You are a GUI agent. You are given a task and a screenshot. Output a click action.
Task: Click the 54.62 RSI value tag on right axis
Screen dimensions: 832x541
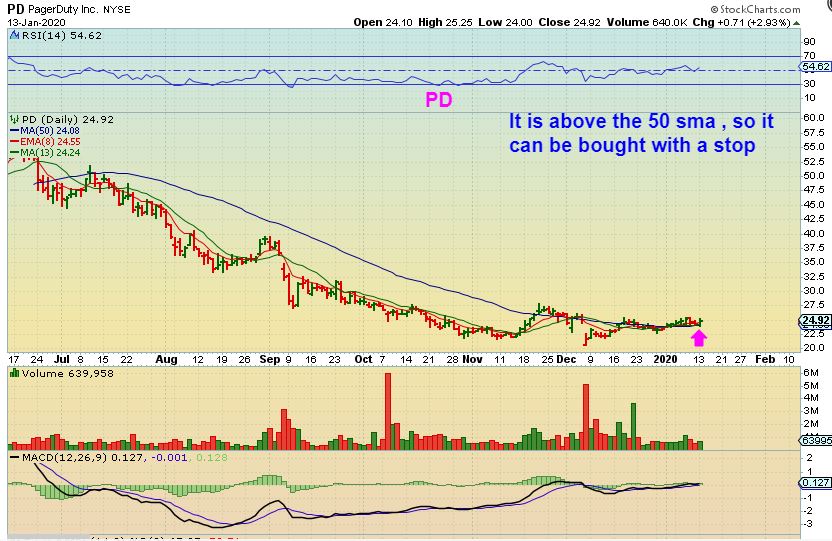[816, 67]
